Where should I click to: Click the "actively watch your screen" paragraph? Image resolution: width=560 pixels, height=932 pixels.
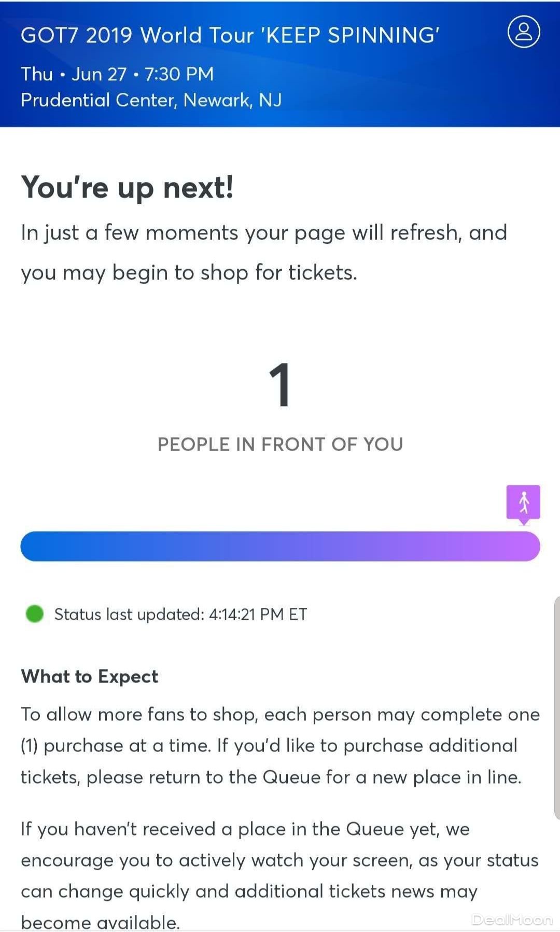pyautogui.click(x=280, y=860)
